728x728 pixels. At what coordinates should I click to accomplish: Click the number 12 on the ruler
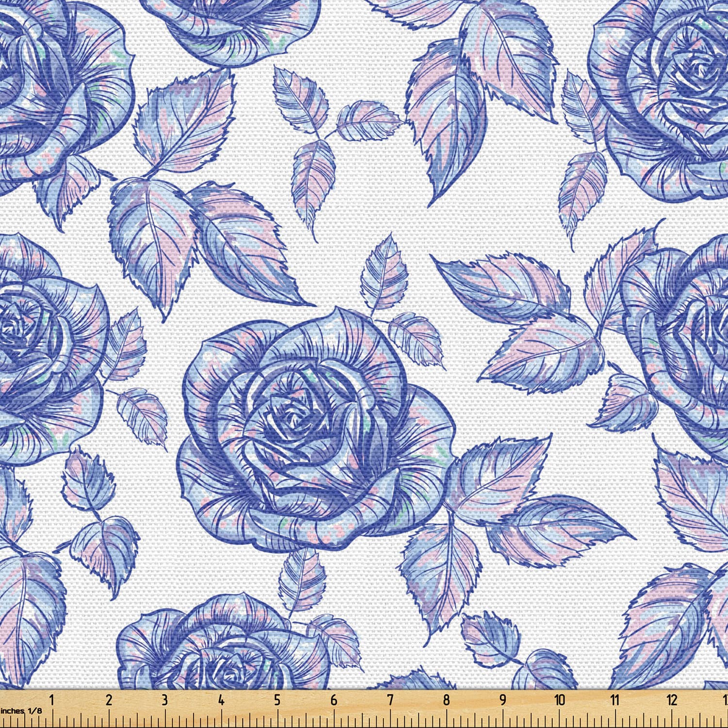point(672,700)
